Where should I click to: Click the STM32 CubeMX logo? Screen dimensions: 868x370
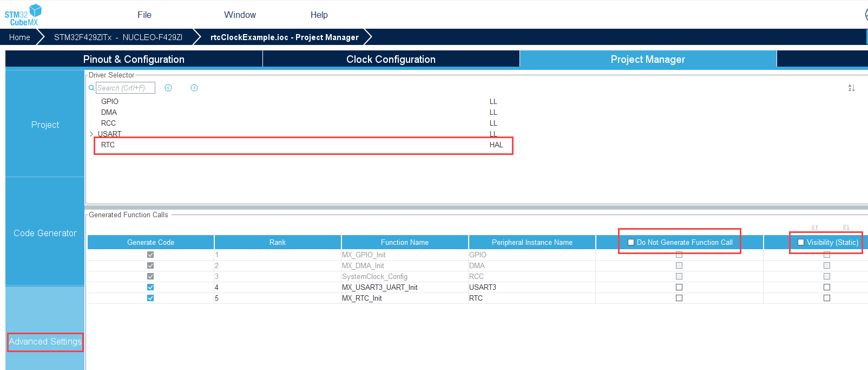coord(23,15)
